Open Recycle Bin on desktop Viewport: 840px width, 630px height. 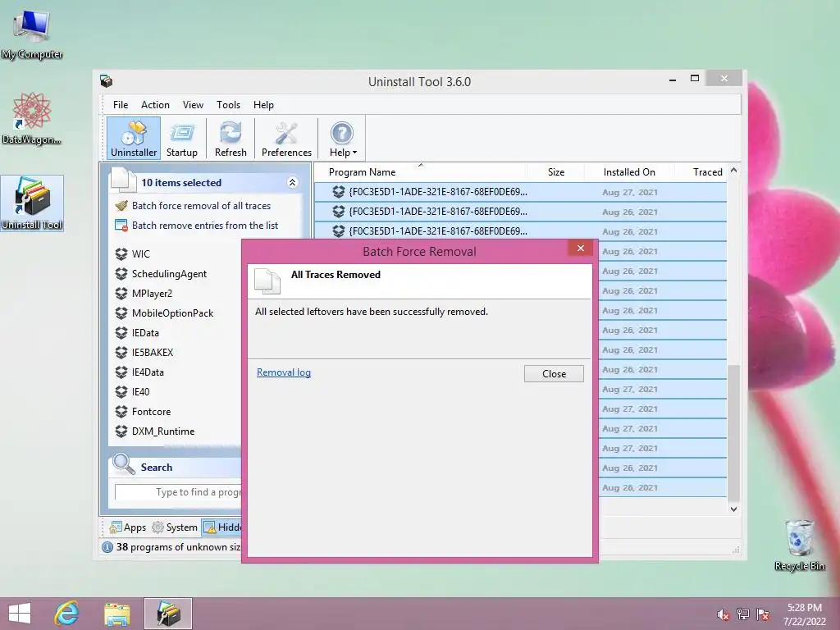tap(800, 545)
